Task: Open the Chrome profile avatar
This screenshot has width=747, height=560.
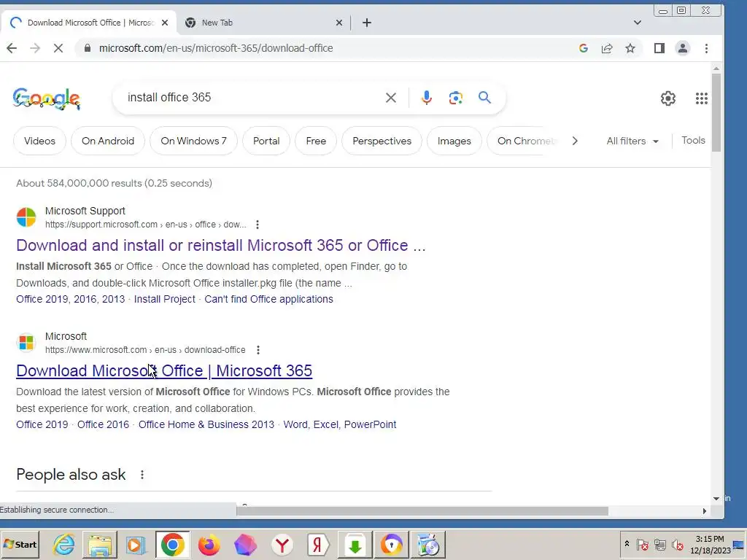Action: coord(683,48)
